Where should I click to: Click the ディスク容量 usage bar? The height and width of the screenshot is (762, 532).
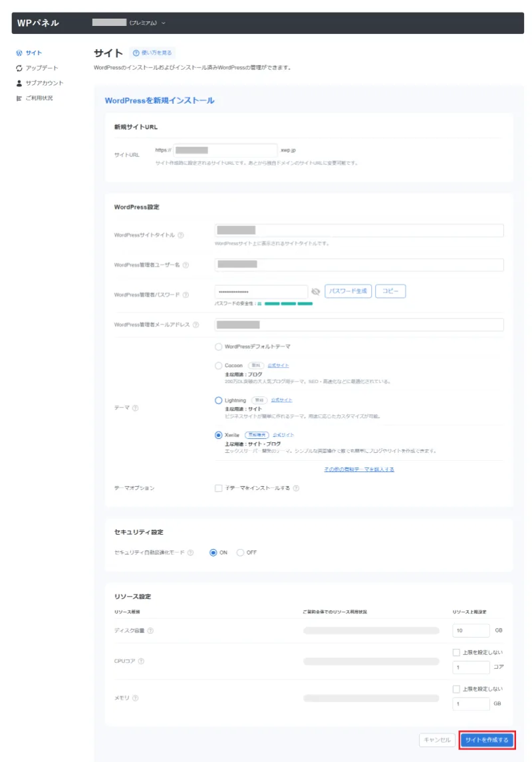[x=371, y=631]
